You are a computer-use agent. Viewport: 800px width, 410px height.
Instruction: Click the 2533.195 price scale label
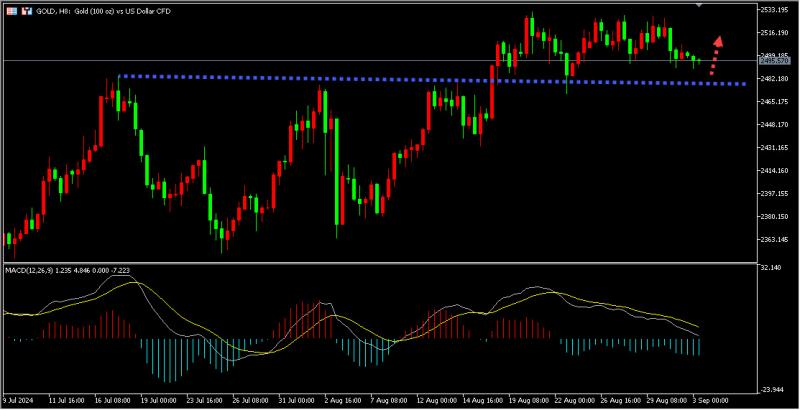tap(772, 10)
